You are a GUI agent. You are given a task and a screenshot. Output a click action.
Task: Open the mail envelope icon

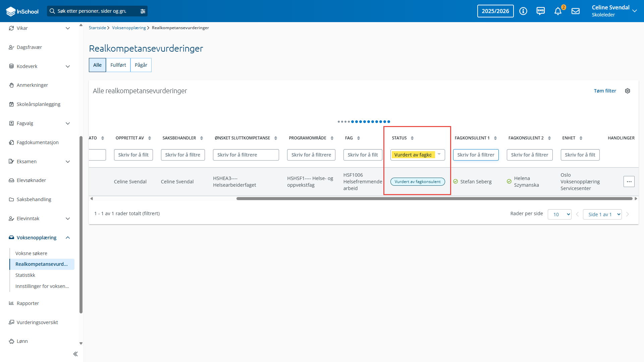coord(576,11)
